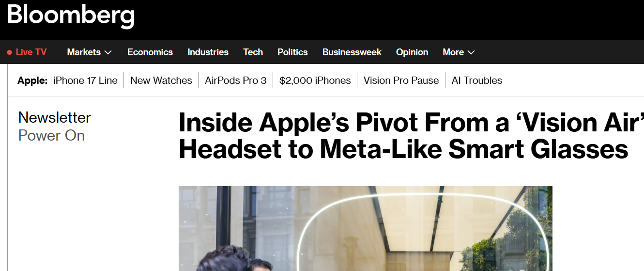The width and height of the screenshot is (644, 271).
Task: Open the Power On newsletter link
Action: click(51, 135)
